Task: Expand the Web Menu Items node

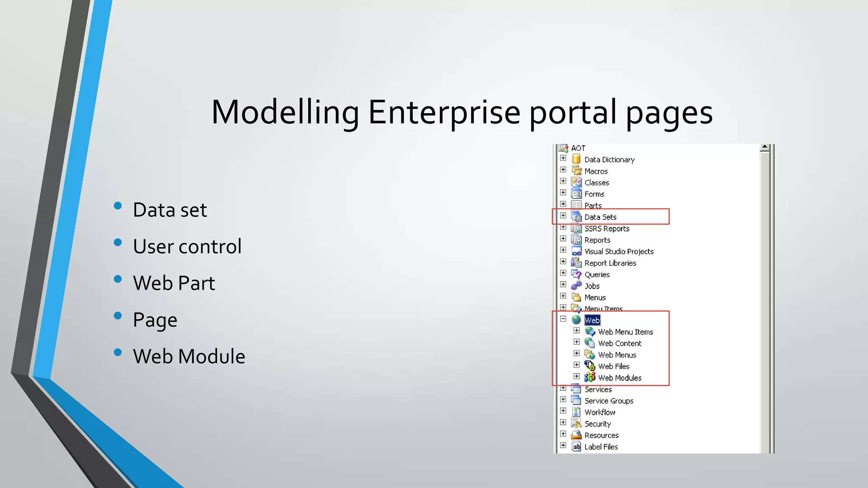Action: tap(577, 330)
